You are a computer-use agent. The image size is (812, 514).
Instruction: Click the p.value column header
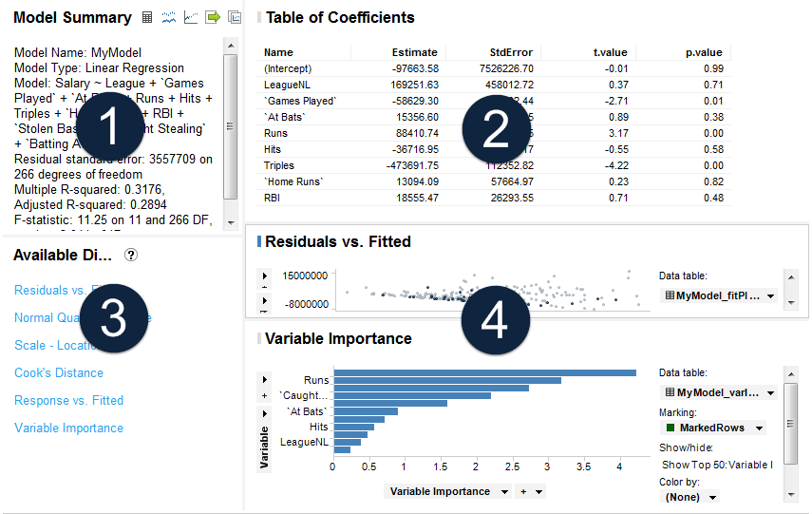[x=704, y=52]
